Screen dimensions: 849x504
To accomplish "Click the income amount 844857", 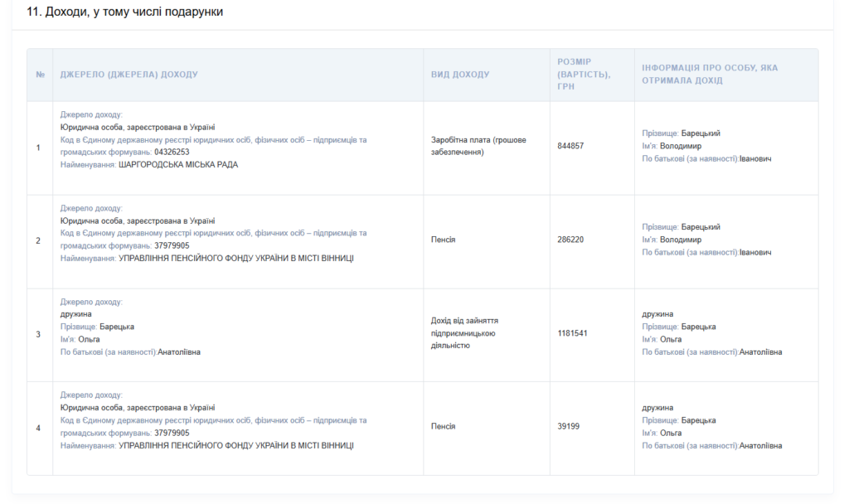I will tap(570, 146).
